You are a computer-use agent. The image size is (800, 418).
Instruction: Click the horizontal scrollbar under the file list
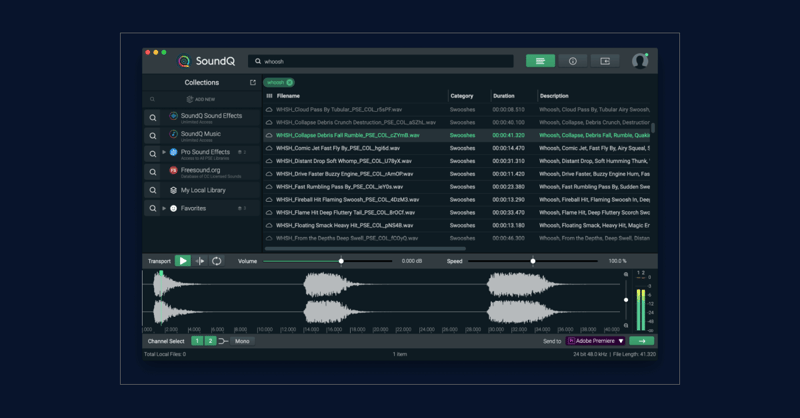point(365,249)
